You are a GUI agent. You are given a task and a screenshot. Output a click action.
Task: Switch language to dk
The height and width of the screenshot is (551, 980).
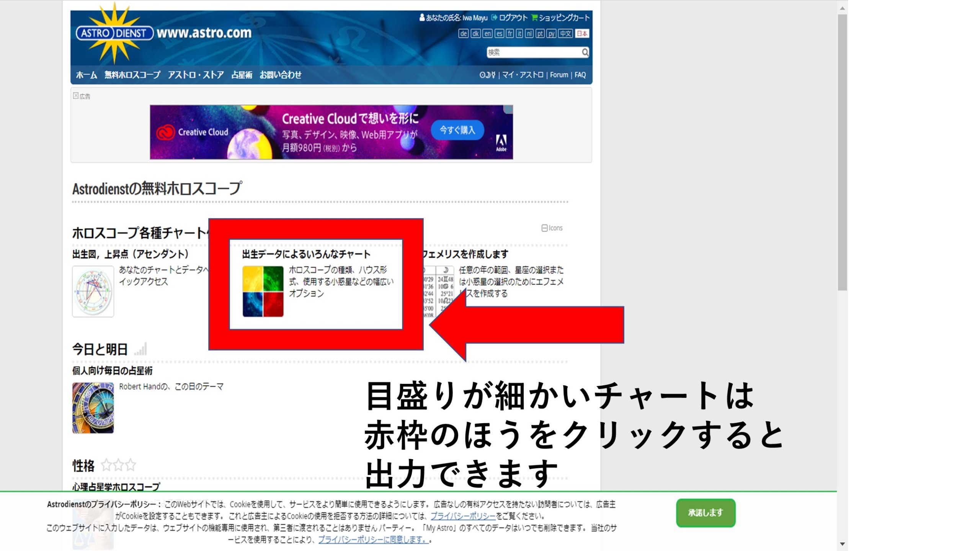(475, 34)
